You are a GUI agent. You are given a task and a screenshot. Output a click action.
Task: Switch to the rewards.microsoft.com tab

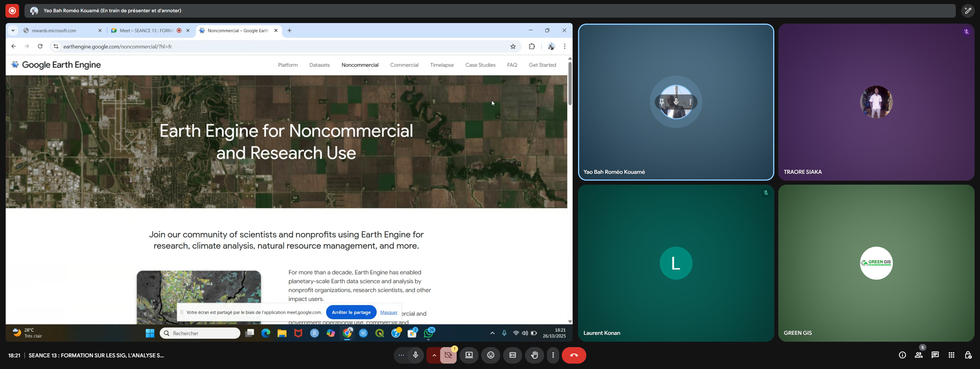pos(54,30)
